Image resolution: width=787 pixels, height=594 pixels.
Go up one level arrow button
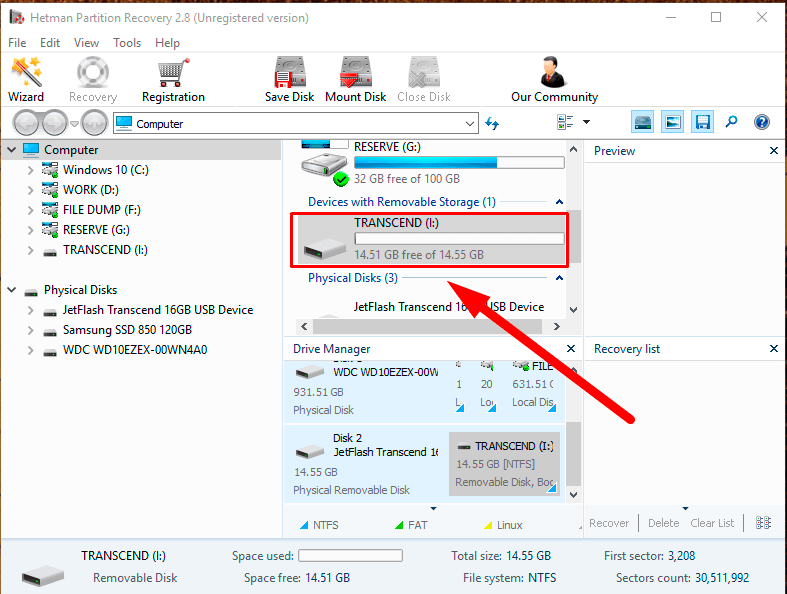point(94,123)
